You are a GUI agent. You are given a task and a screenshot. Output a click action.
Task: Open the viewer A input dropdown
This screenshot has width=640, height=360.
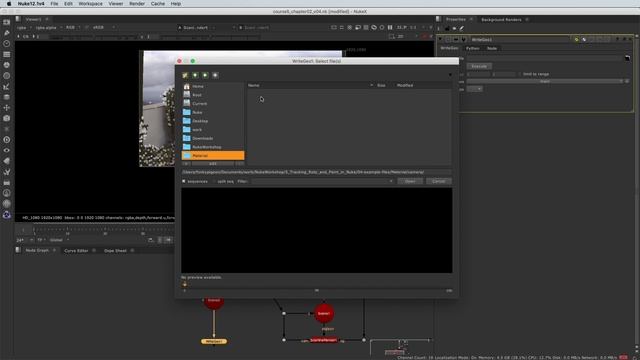pos(207,27)
